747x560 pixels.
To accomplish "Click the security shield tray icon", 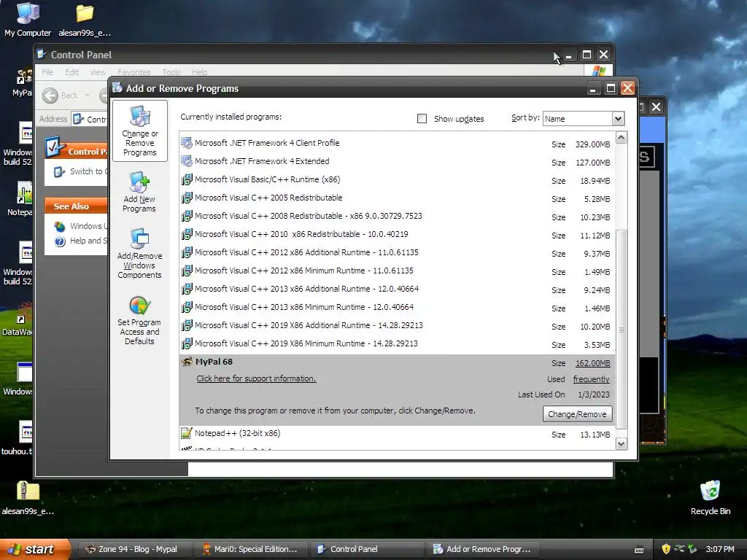I will pos(666,549).
